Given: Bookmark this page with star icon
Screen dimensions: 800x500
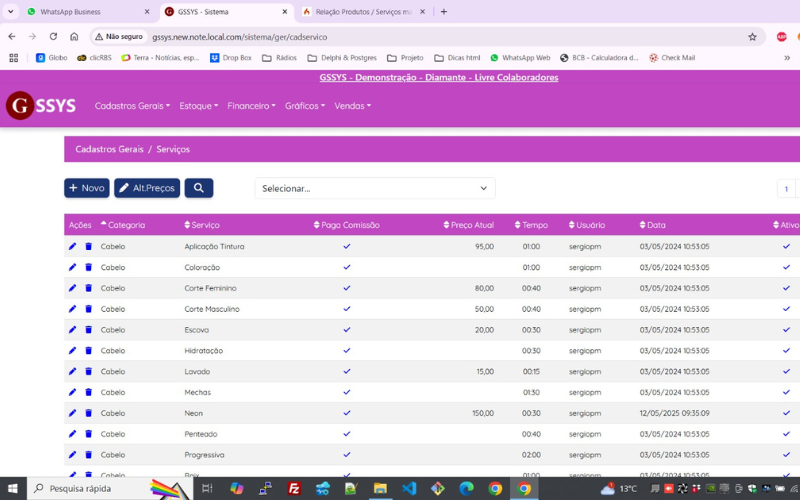Looking at the screenshot, I should pos(752,36).
